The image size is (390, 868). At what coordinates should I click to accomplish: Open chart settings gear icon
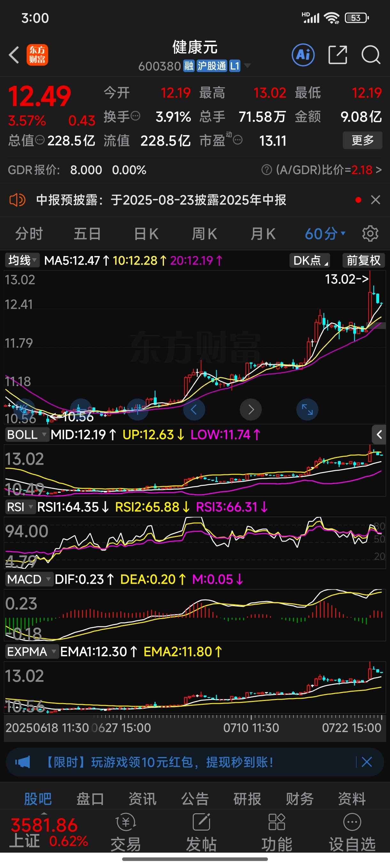click(370, 234)
